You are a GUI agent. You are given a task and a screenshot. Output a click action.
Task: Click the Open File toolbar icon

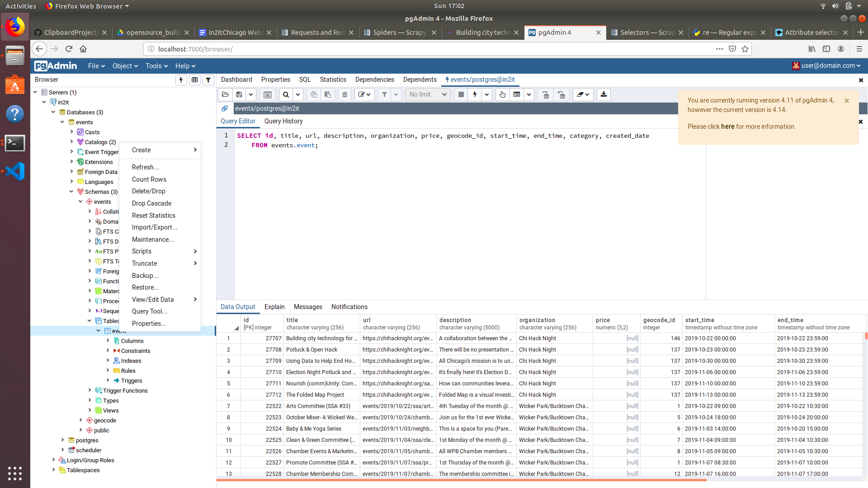225,94
